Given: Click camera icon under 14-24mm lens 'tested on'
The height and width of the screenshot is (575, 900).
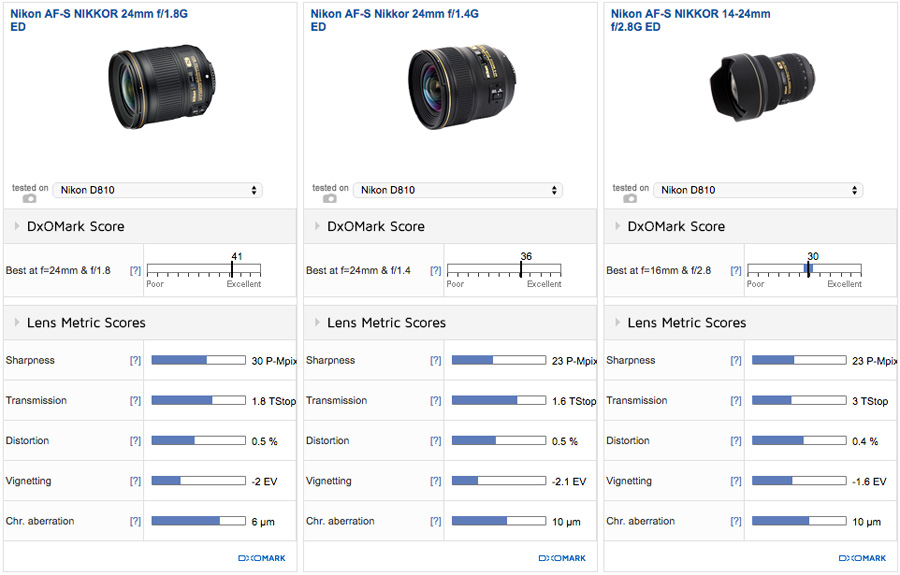Looking at the screenshot, I should [x=629, y=198].
